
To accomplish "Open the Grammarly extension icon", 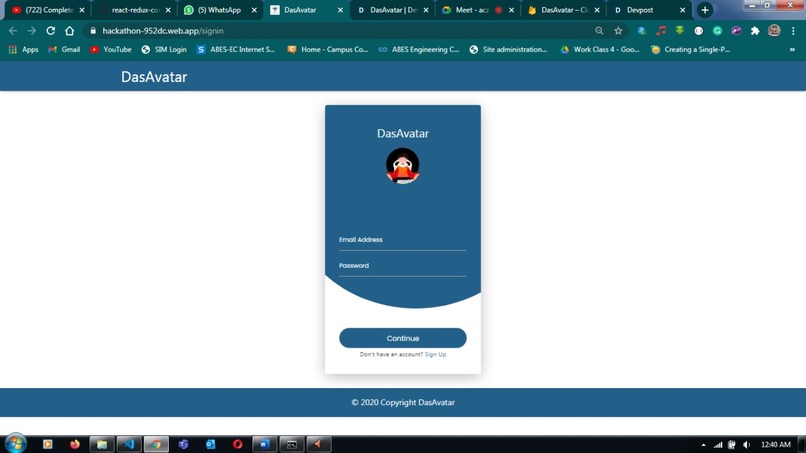I will coord(717,31).
